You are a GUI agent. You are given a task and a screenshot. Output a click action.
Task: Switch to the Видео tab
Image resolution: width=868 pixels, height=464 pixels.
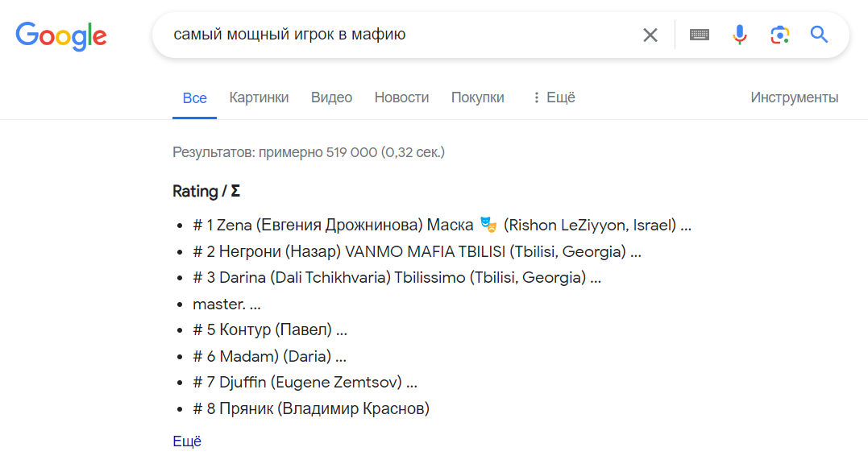pyautogui.click(x=331, y=97)
